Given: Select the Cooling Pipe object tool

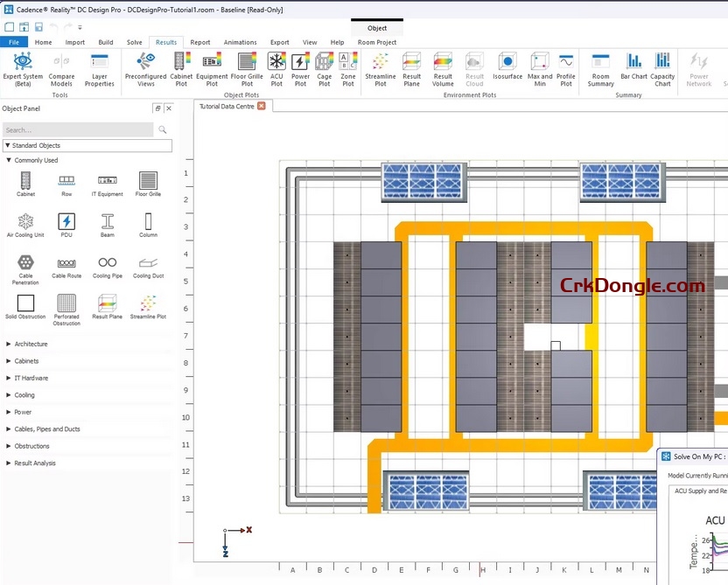Looking at the screenshot, I should coord(107,264).
